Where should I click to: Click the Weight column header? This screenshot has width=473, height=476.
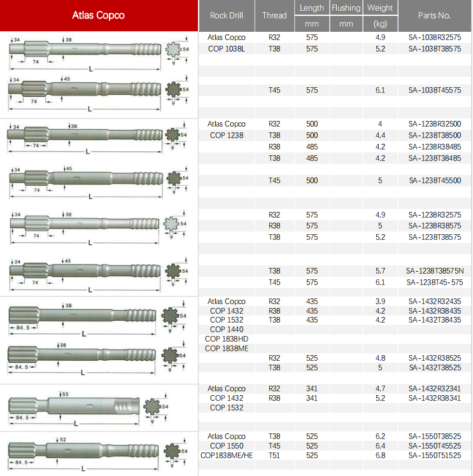pyautogui.click(x=380, y=8)
